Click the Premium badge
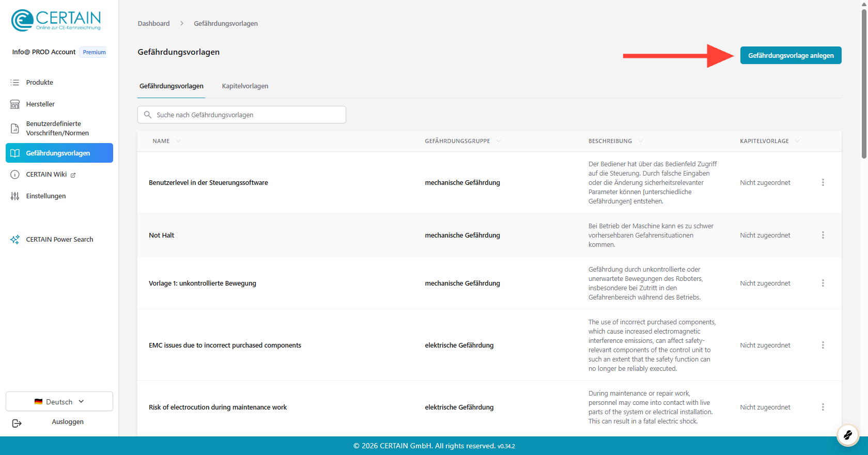The image size is (868, 455). [94, 52]
